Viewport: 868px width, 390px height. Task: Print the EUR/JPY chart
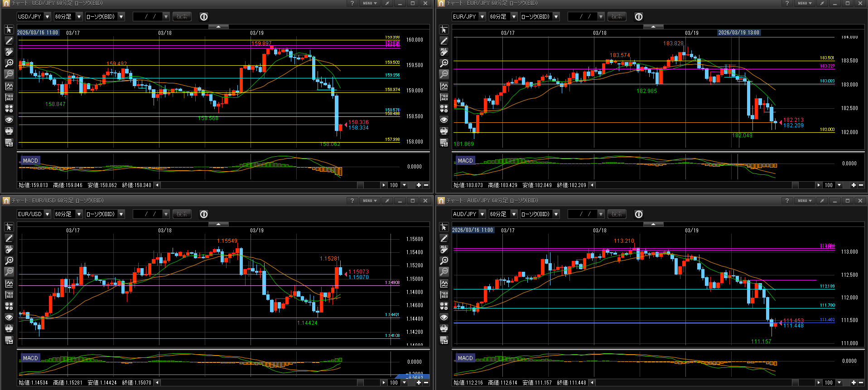444,131
